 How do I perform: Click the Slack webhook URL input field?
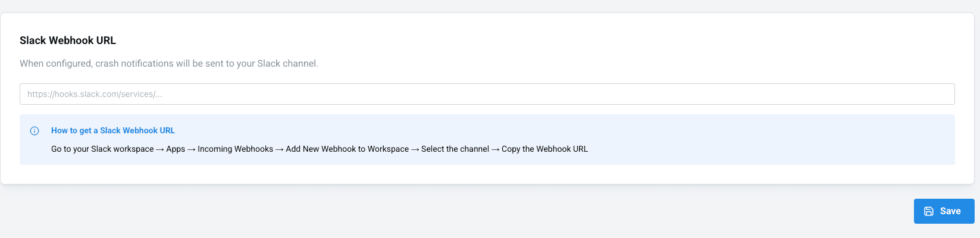coord(487,94)
